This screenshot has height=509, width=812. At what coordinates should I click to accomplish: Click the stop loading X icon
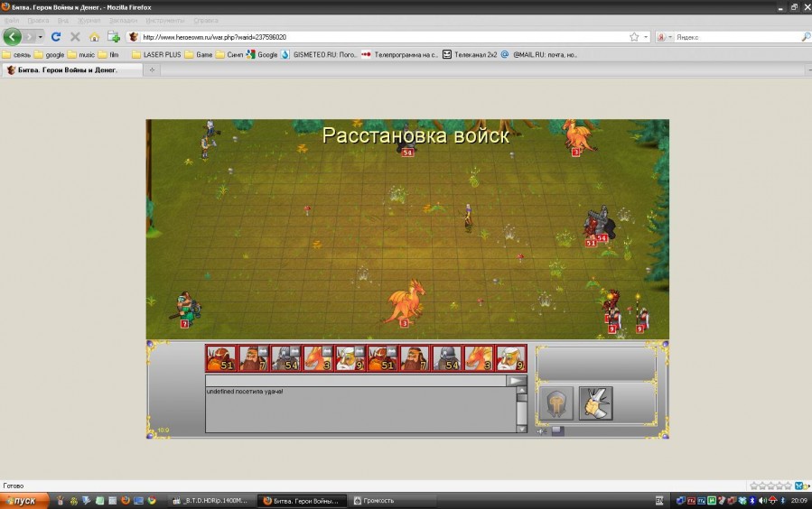[75, 37]
